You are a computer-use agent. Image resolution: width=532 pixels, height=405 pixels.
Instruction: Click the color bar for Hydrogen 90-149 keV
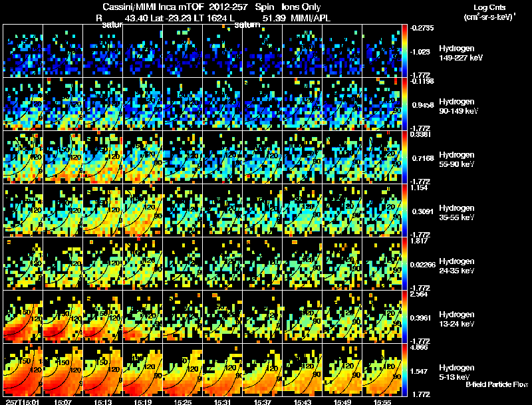point(405,104)
